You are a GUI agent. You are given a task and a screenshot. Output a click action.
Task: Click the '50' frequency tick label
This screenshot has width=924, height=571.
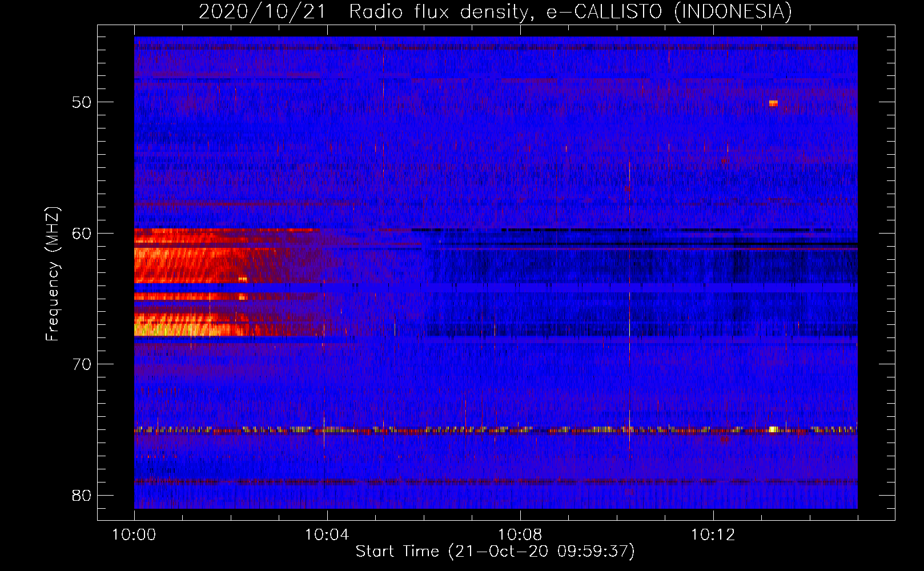[x=81, y=102]
